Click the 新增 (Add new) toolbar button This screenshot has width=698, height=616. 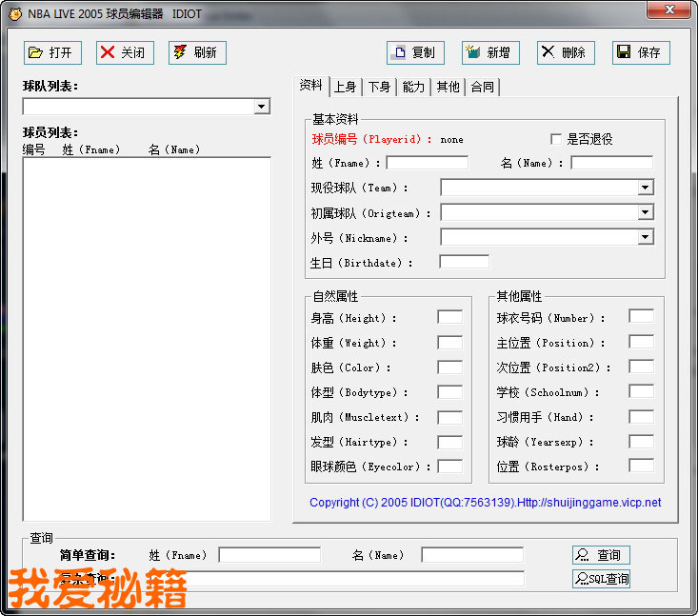(x=490, y=52)
